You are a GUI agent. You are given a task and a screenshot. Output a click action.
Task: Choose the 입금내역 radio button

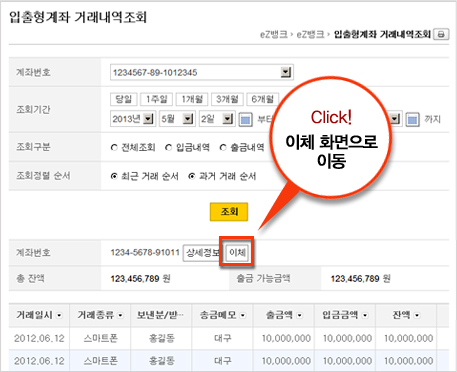pos(169,147)
